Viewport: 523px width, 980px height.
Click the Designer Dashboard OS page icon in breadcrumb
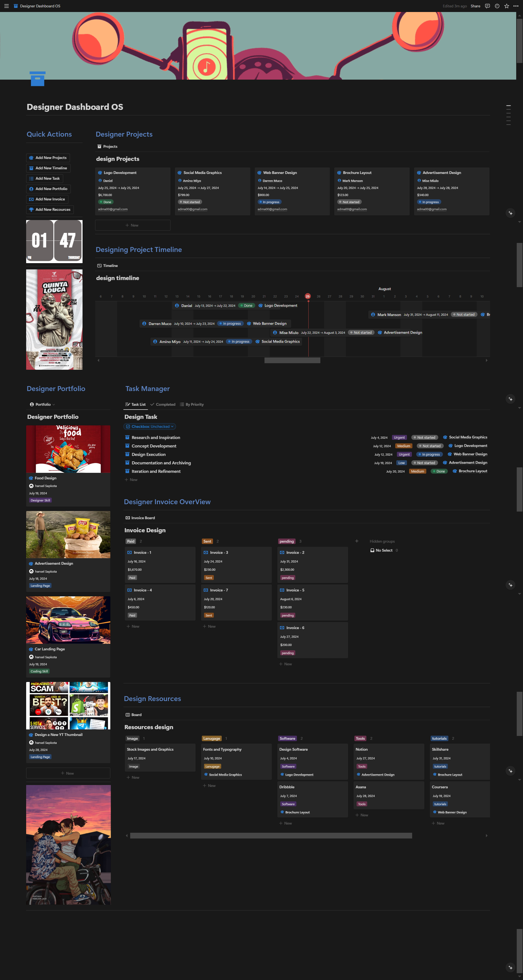point(15,6)
